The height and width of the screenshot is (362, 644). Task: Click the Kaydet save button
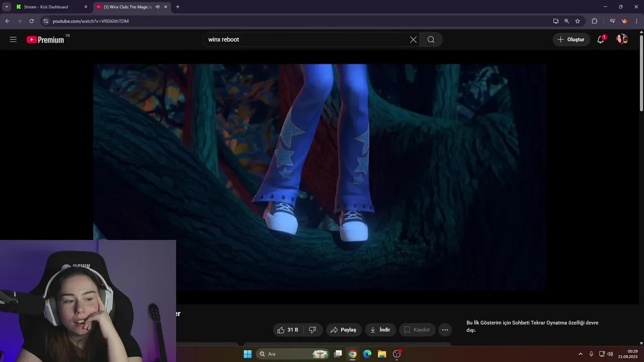coord(417,330)
